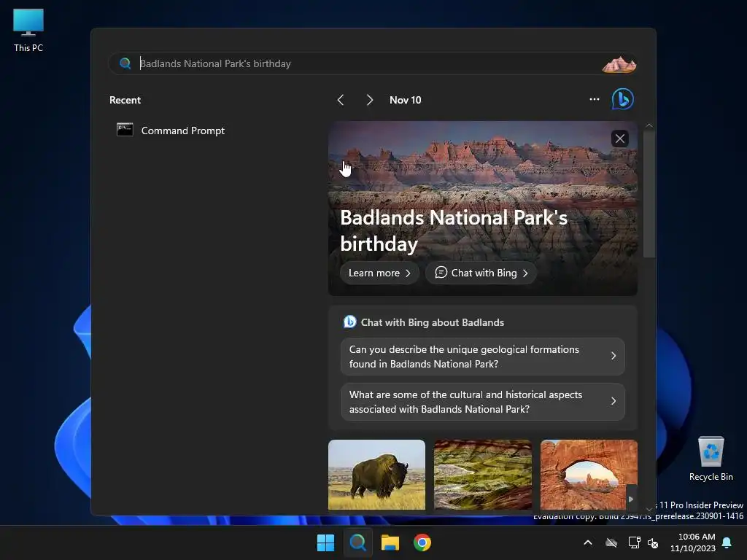Click the search magnifier icon in search box

point(125,63)
